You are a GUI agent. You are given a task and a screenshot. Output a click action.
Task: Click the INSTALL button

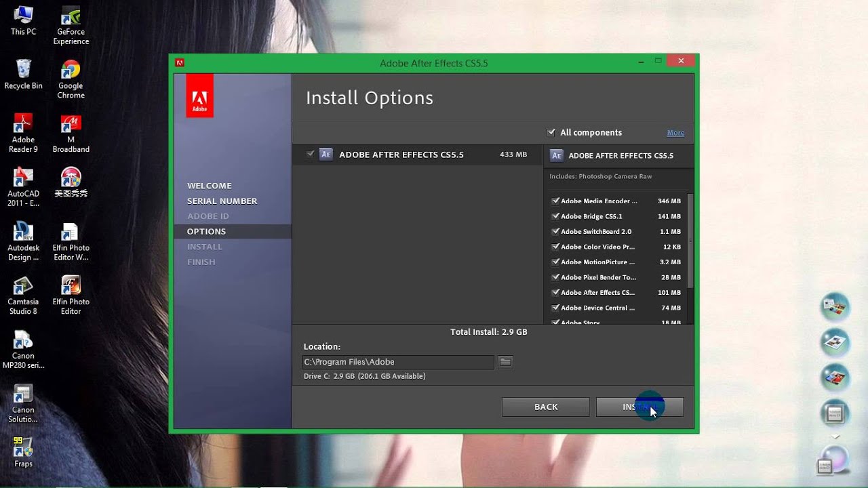coord(639,407)
